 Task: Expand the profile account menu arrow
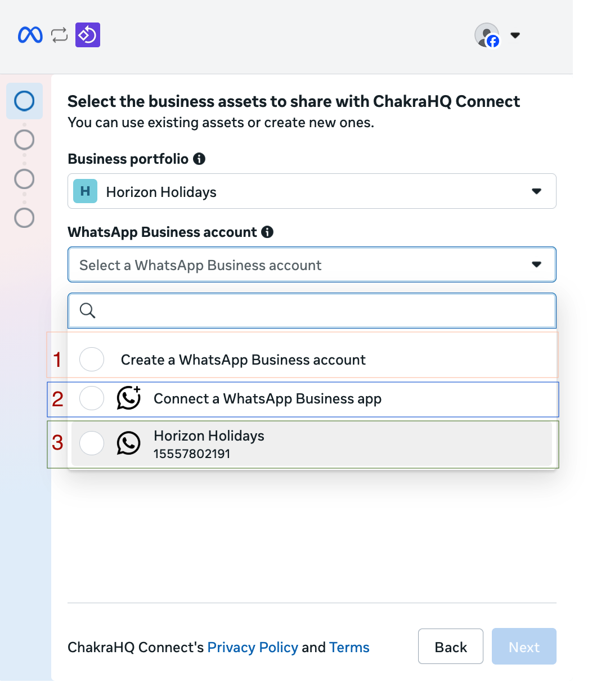click(515, 35)
